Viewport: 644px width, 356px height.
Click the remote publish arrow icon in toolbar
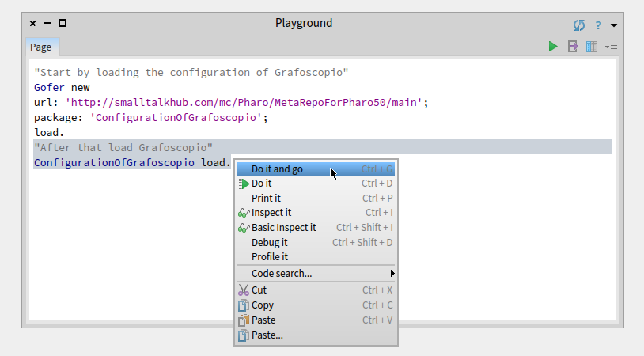click(573, 47)
